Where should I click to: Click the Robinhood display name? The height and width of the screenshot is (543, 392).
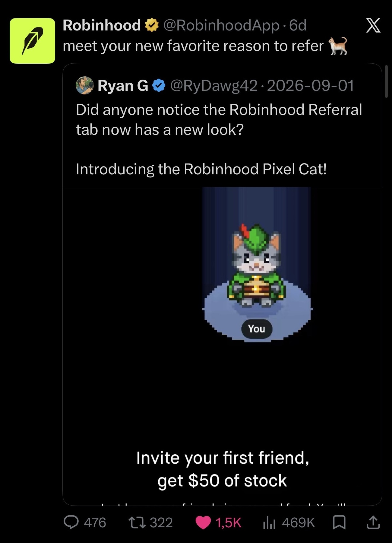tap(102, 25)
